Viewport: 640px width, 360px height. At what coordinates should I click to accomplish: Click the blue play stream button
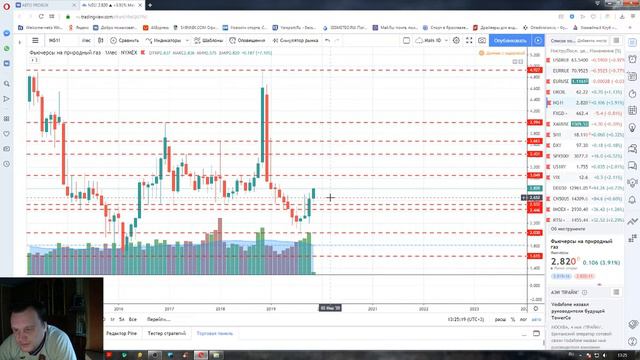[538, 40]
